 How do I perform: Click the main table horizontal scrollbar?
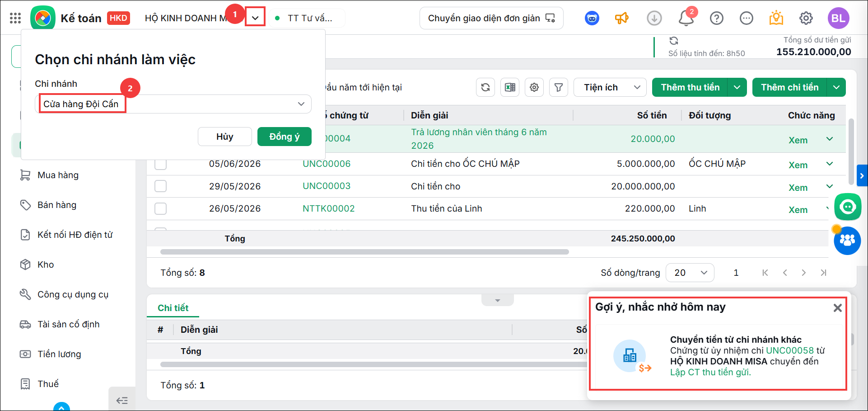pos(364,252)
